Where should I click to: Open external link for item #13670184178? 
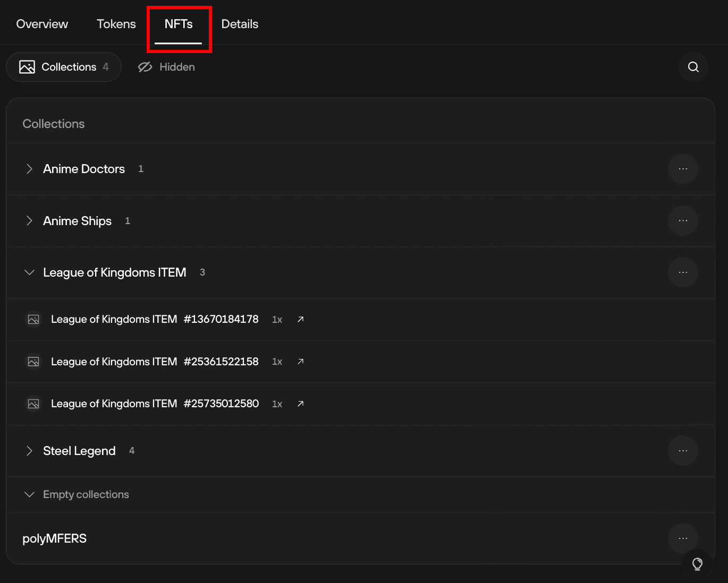pyautogui.click(x=300, y=319)
